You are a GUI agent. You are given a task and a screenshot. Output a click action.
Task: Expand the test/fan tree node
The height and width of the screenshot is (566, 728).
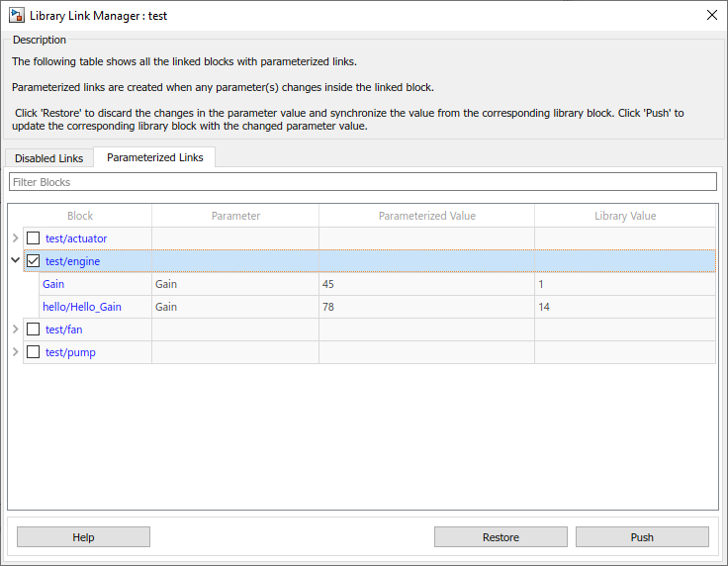point(15,330)
